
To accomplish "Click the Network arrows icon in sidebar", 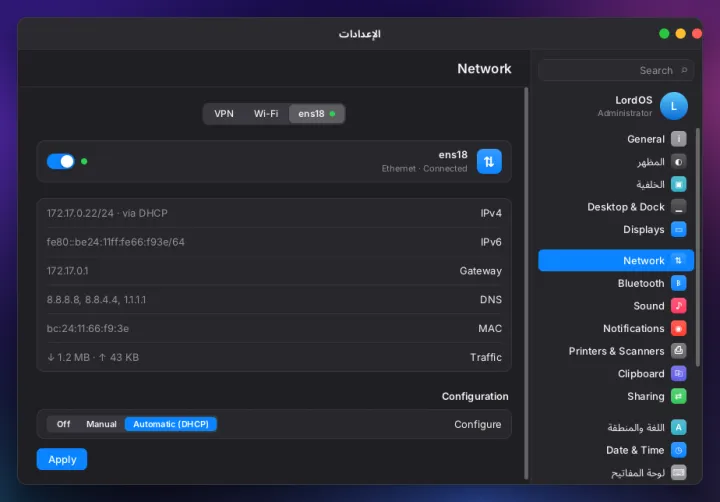I will click(x=678, y=260).
